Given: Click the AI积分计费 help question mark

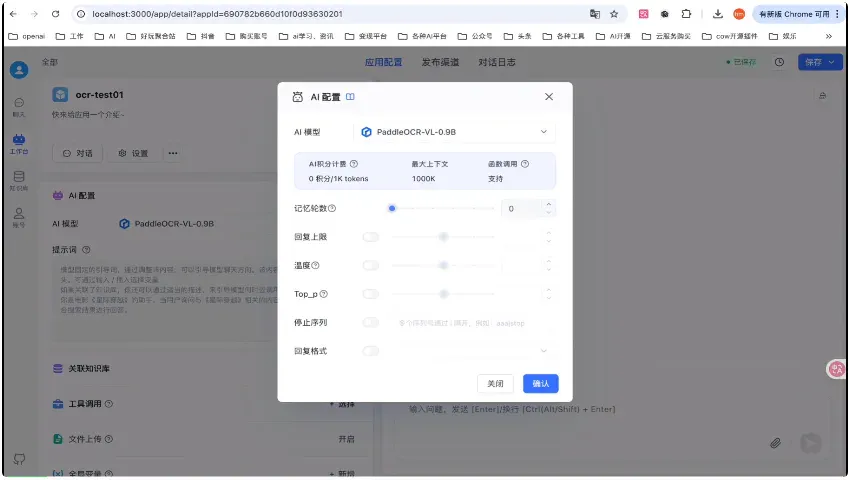Looking at the screenshot, I should tap(354, 164).
